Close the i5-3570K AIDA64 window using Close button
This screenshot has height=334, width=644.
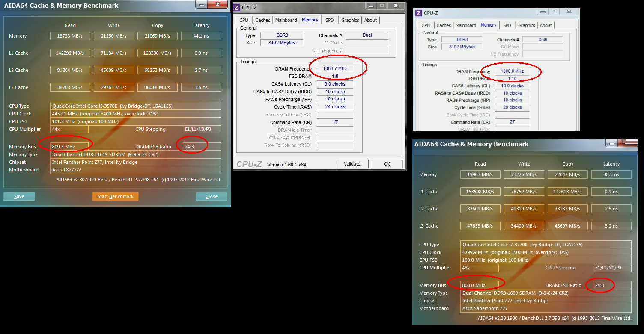212,196
